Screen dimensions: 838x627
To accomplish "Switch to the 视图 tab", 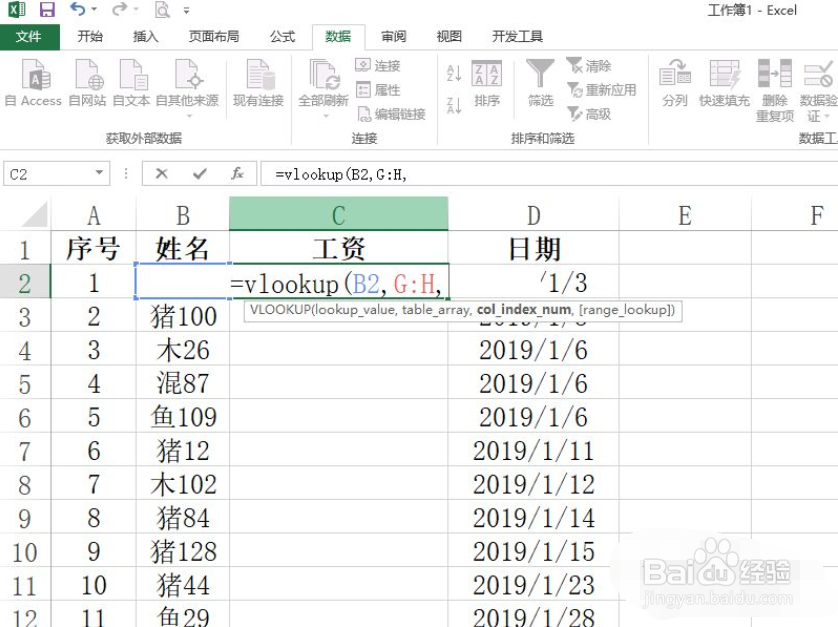I will [x=449, y=36].
